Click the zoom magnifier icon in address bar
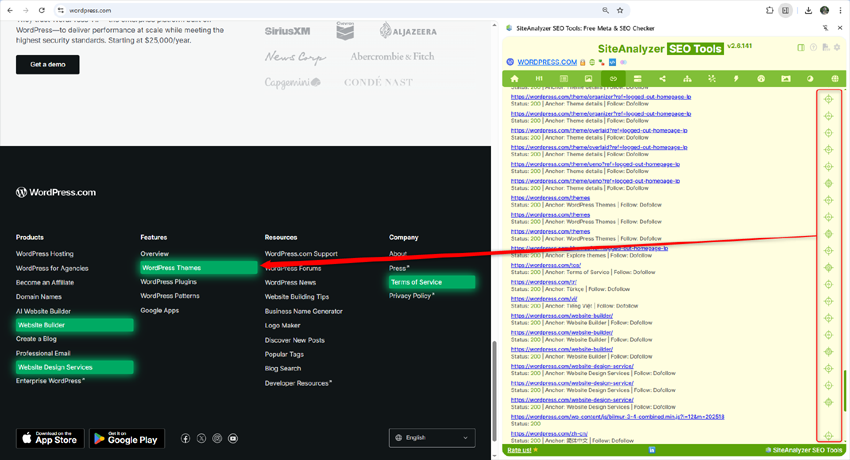 coord(606,10)
